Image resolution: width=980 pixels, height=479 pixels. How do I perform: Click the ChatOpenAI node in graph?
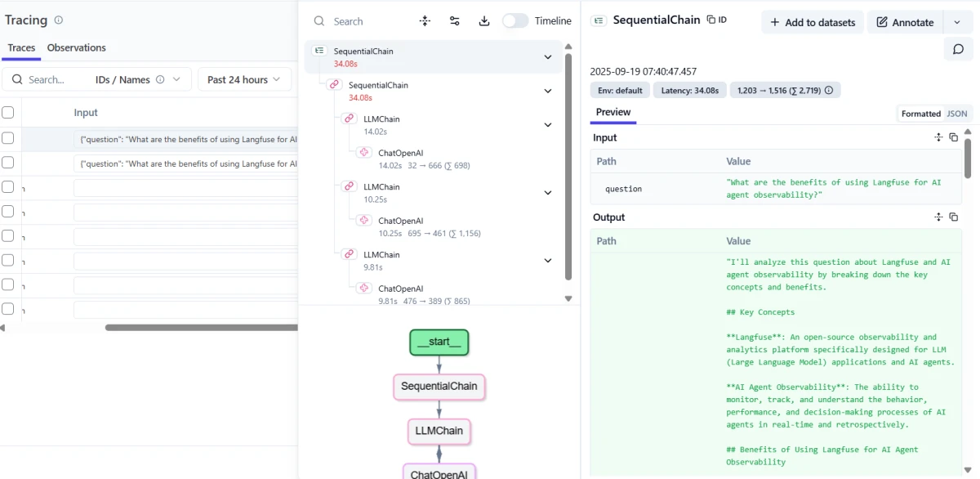[x=439, y=472]
